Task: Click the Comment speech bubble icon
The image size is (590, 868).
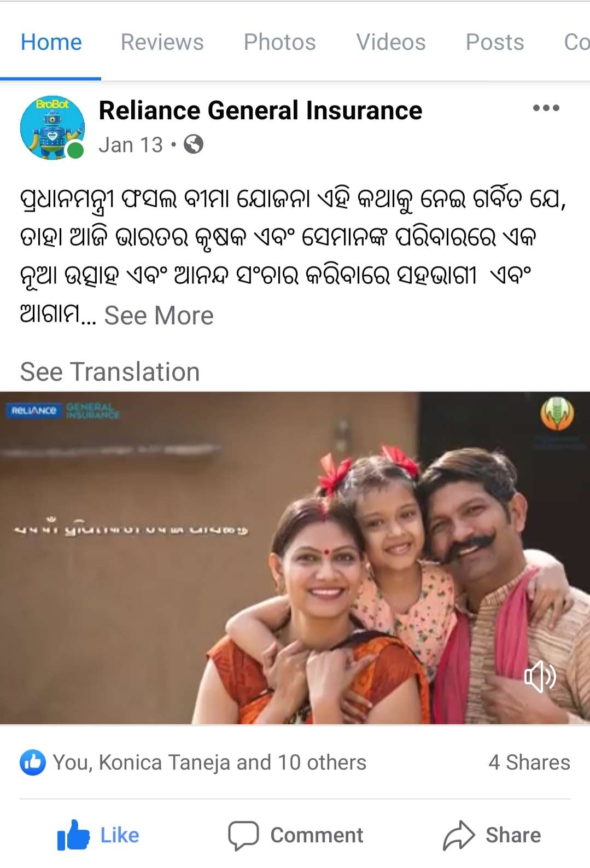Action: click(x=243, y=835)
